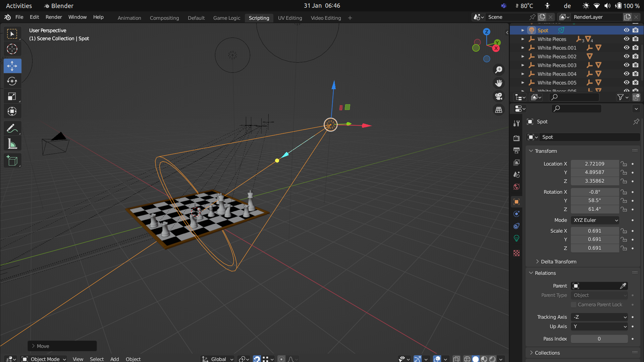This screenshot has height=362, width=644.
Task: Enable Camera Parent Lock checkbox
Action: pyautogui.click(x=574, y=305)
